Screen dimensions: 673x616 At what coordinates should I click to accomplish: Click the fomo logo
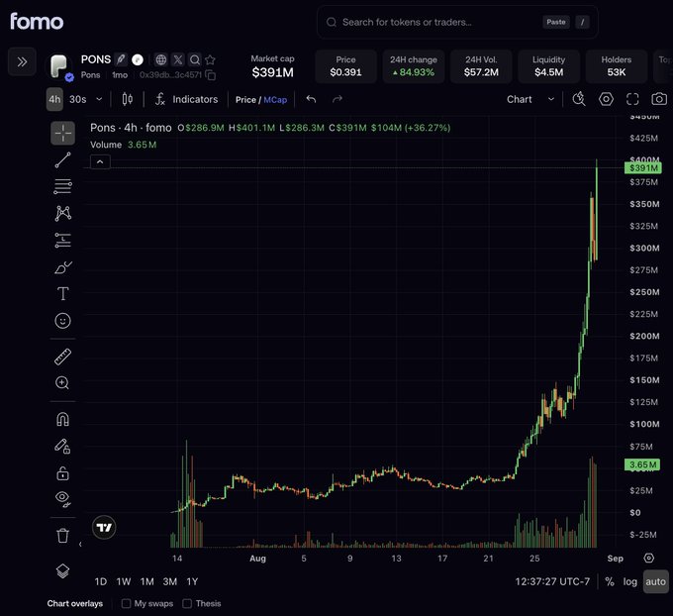[x=37, y=22]
